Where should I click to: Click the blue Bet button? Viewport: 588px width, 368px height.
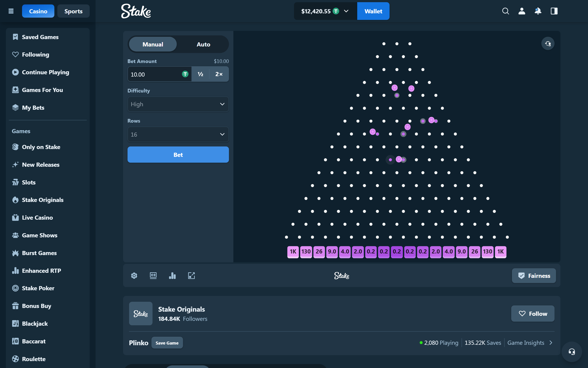click(x=178, y=155)
